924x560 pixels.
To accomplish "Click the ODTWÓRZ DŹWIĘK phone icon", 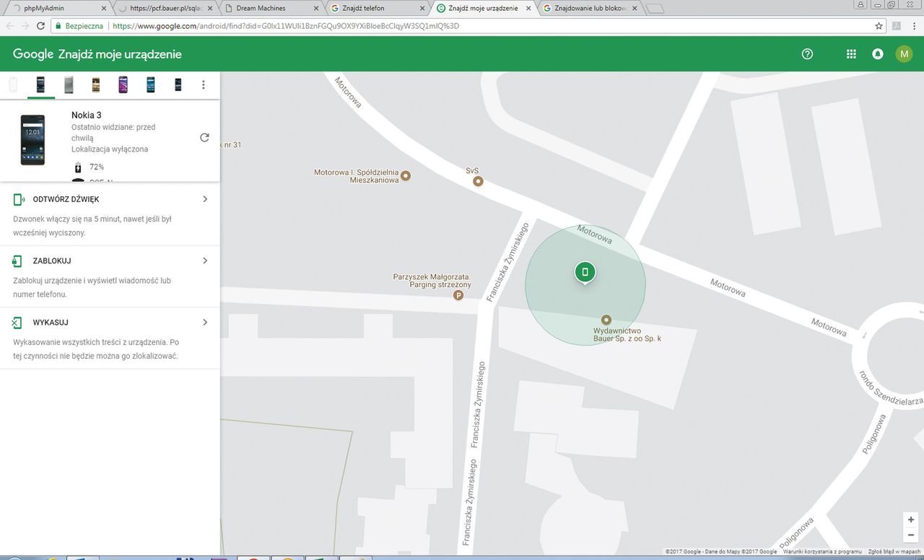I will (18, 199).
